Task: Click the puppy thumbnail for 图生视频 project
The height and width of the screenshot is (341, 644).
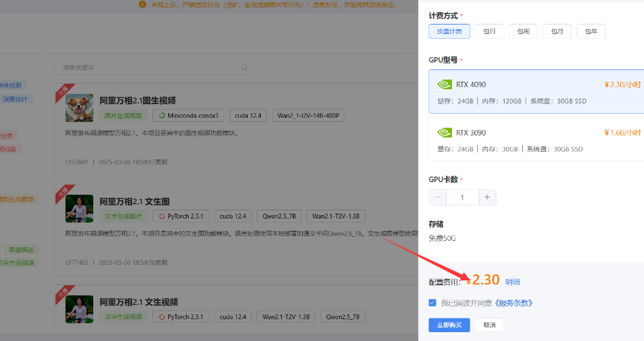Action: click(79, 108)
